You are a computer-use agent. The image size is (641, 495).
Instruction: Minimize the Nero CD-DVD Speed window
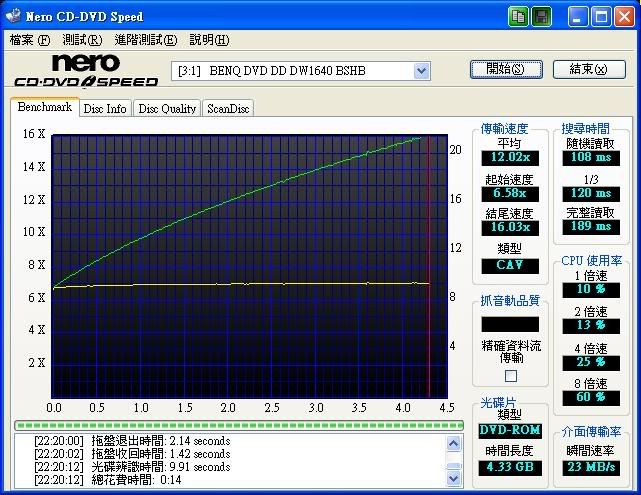point(580,16)
